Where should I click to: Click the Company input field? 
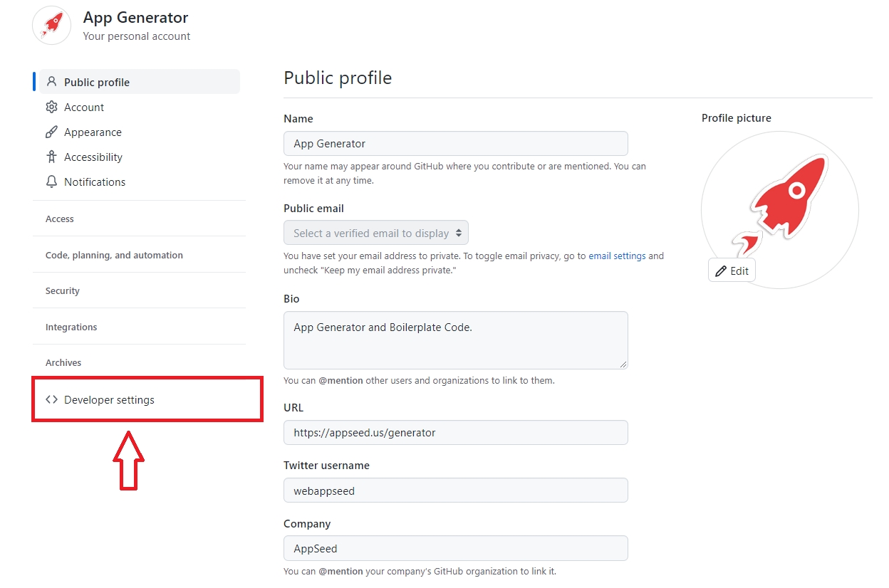455,549
